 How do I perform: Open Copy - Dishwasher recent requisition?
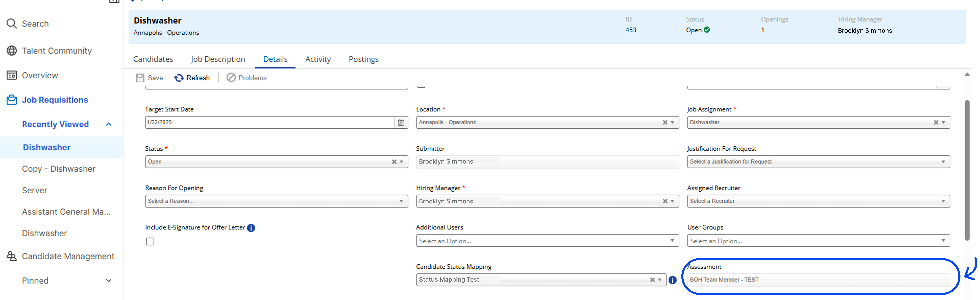(x=59, y=169)
